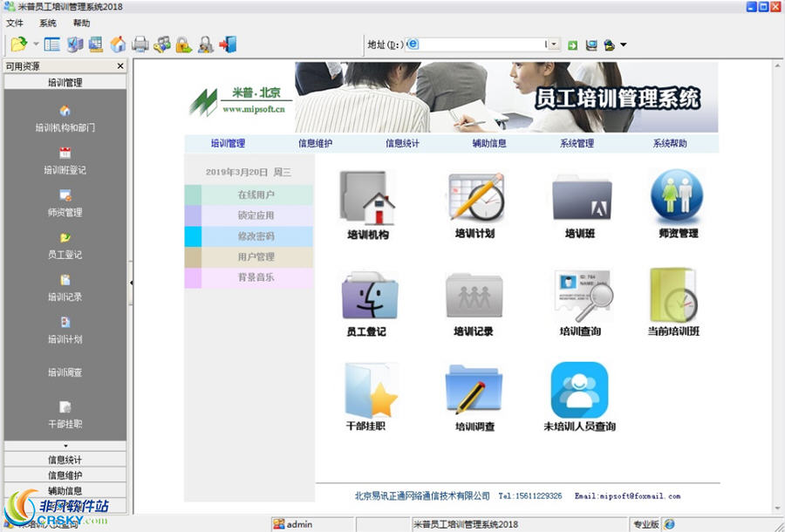Select 系统帮助 in the page navigation bar
Image resolution: width=785 pixels, height=532 pixels.
pos(670,144)
